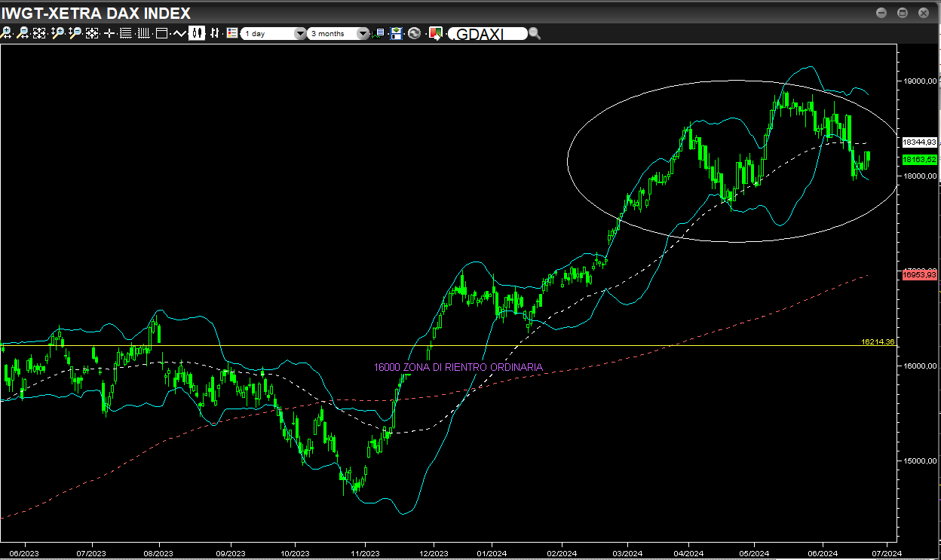Click the first fit-to-view dashed box icon
This screenshot has height=560, width=941.
[39, 33]
